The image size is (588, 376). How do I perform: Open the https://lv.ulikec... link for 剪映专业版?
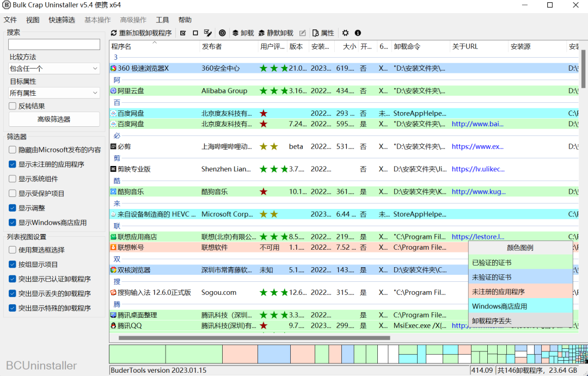[478, 169]
